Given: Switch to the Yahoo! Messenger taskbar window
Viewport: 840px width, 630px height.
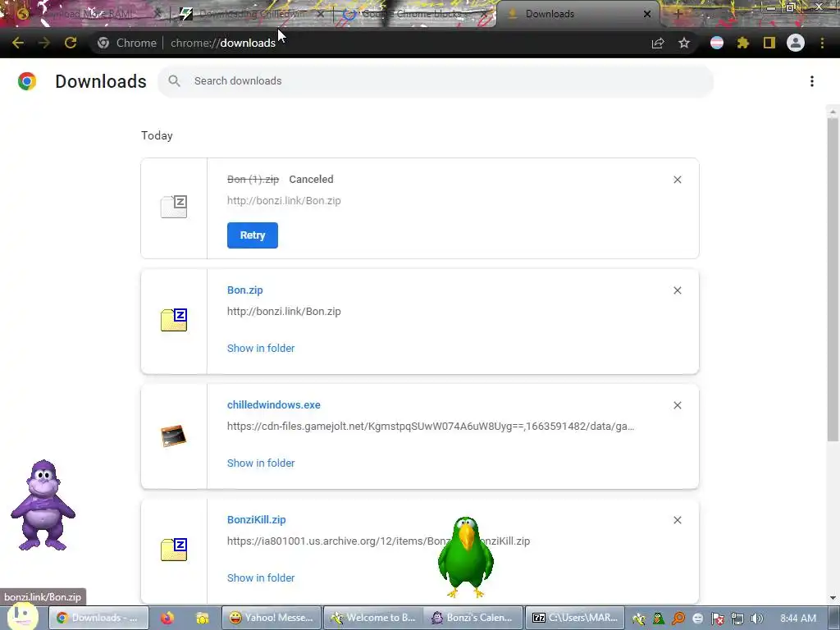Looking at the screenshot, I should pyautogui.click(x=271, y=618).
